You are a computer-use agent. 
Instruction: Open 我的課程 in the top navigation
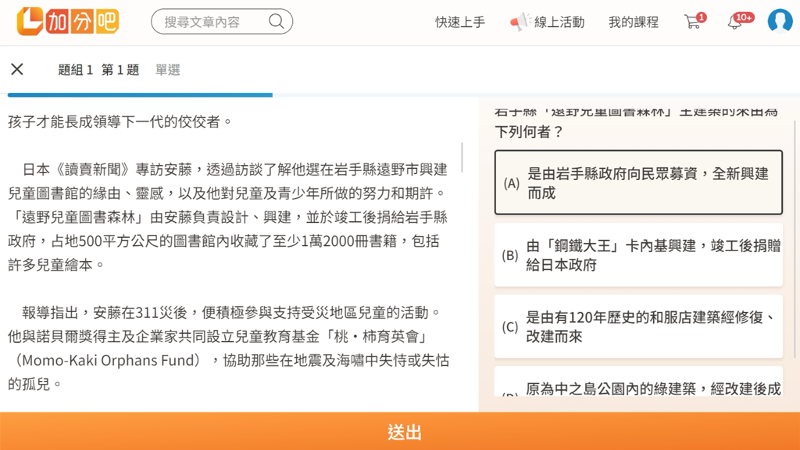pos(633,22)
